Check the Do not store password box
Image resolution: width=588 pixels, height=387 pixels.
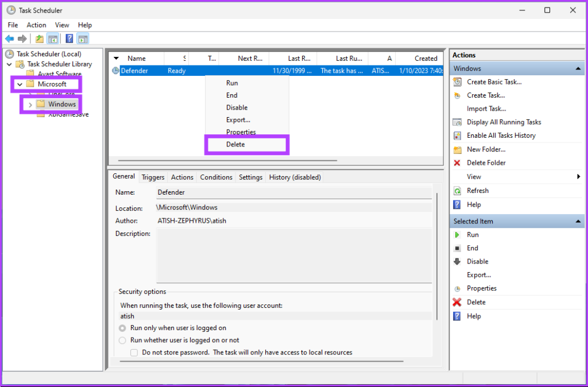pyautogui.click(x=134, y=353)
